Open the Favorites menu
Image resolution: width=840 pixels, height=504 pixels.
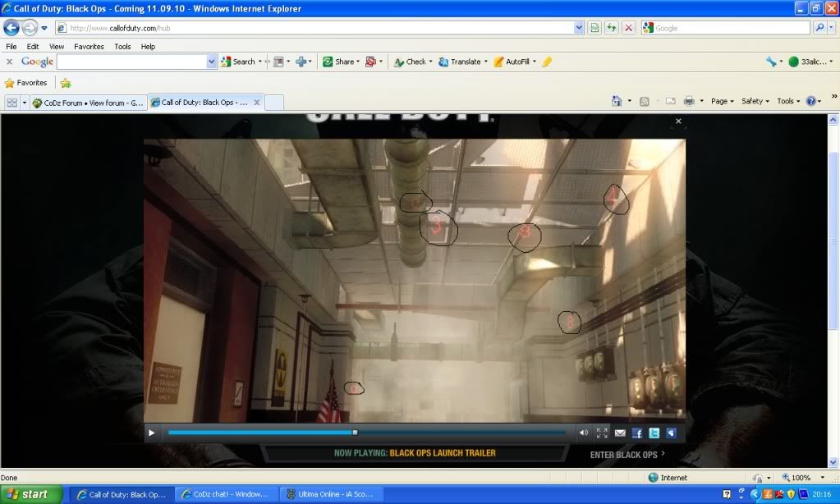(89, 47)
